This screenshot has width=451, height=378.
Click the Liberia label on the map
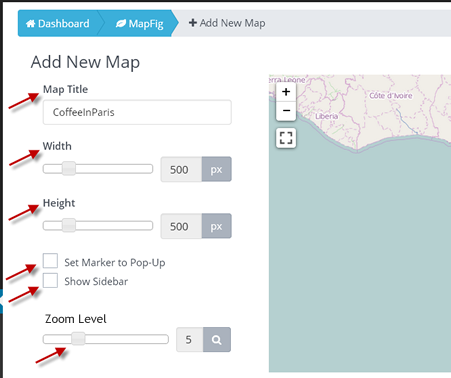click(x=326, y=116)
